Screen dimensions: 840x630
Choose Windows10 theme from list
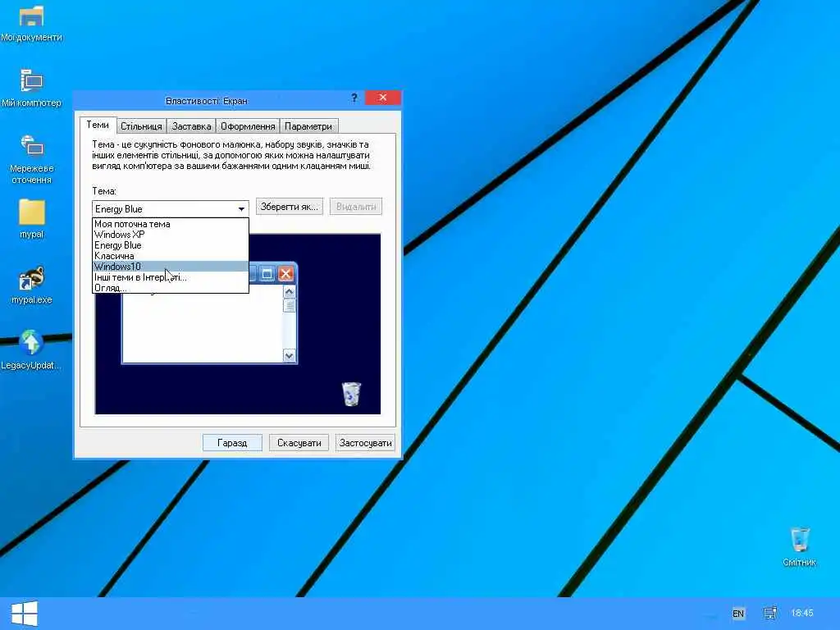[x=171, y=267]
